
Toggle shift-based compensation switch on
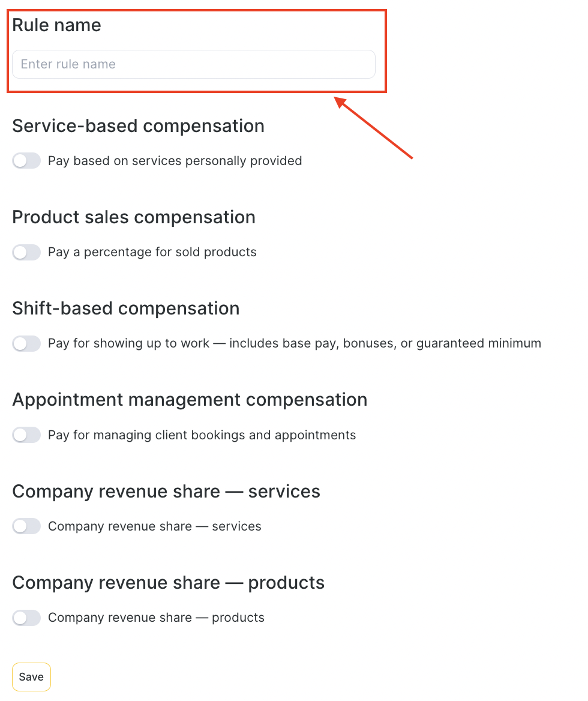pyautogui.click(x=26, y=343)
